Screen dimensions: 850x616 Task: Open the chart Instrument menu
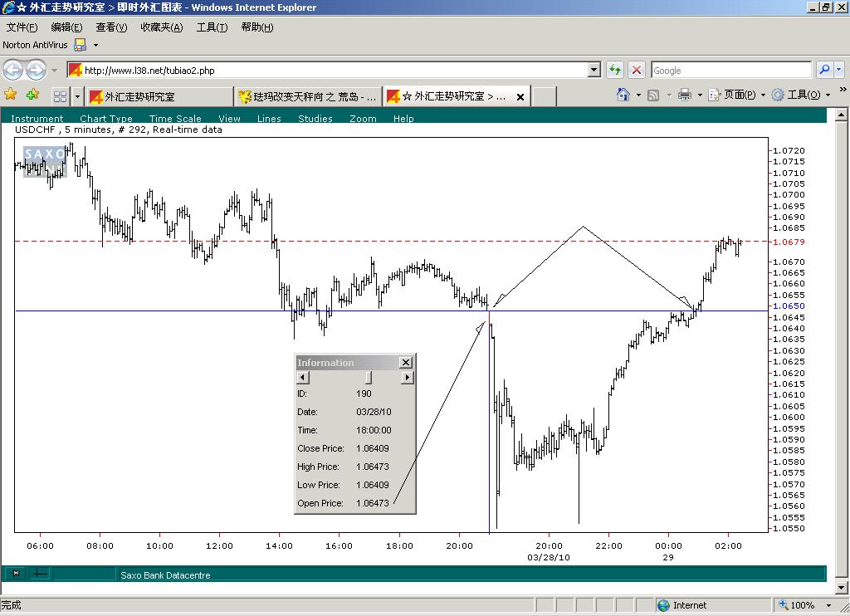click(37, 118)
